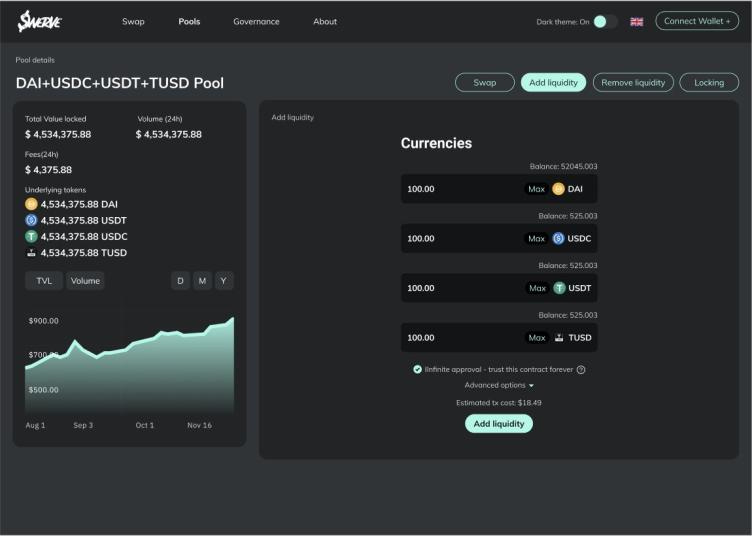Image resolution: width=752 pixels, height=536 pixels.
Task: Show the TVL chart
Action: click(44, 281)
